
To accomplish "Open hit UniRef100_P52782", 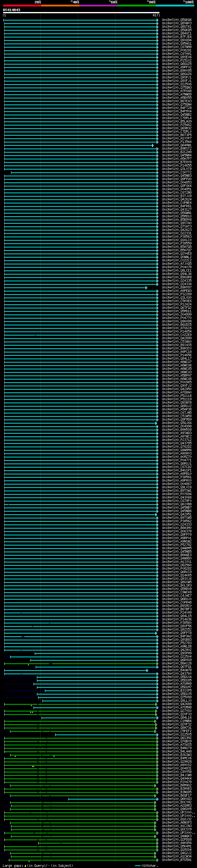I will pos(176,545).
